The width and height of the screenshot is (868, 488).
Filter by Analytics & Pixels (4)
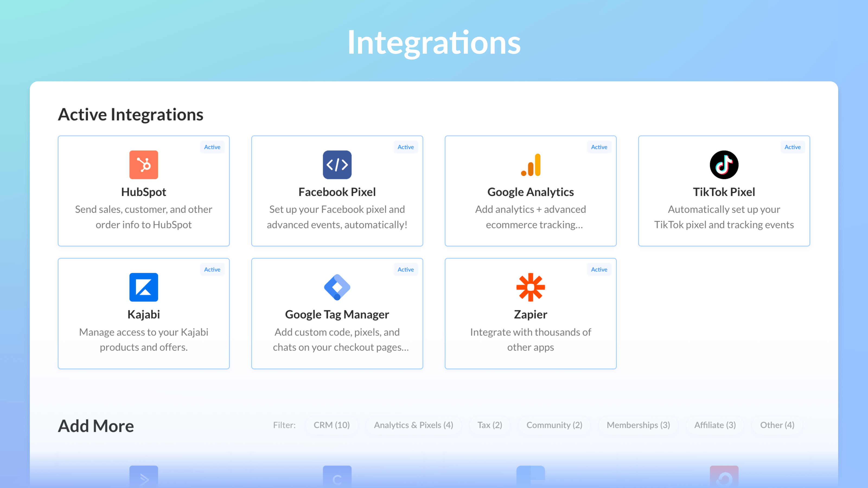[x=413, y=425]
